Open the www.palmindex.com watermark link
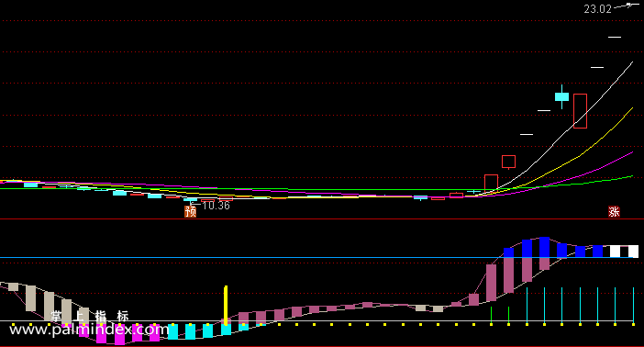This screenshot has height=347, width=644. pos(89,330)
